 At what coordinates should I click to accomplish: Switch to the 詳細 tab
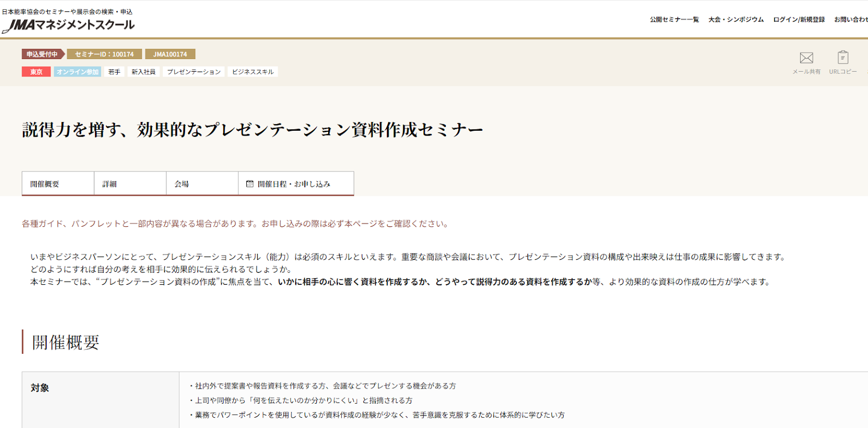tap(130, 184)
